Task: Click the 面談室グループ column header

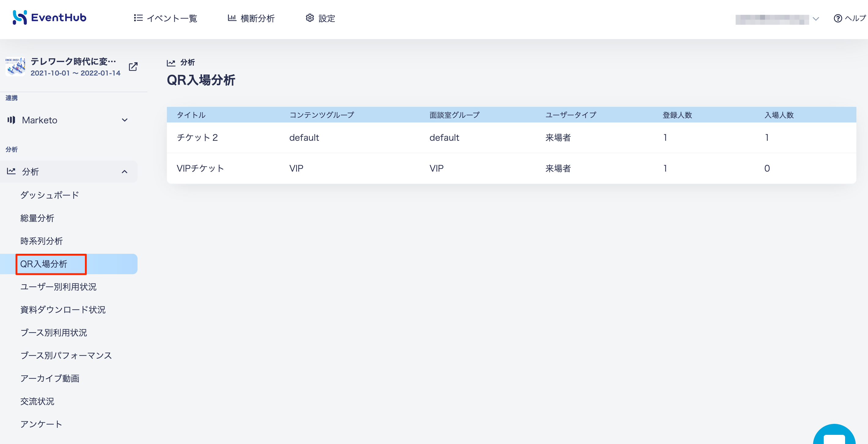Action: [x=454, y=115]
